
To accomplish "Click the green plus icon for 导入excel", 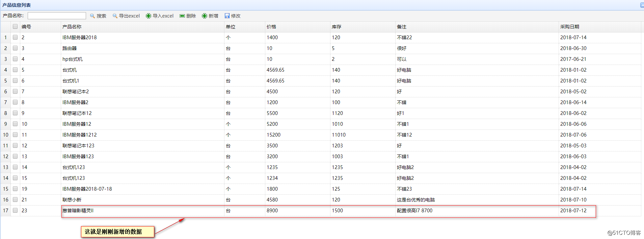I will pyautogui.click(x=149, y=16).
